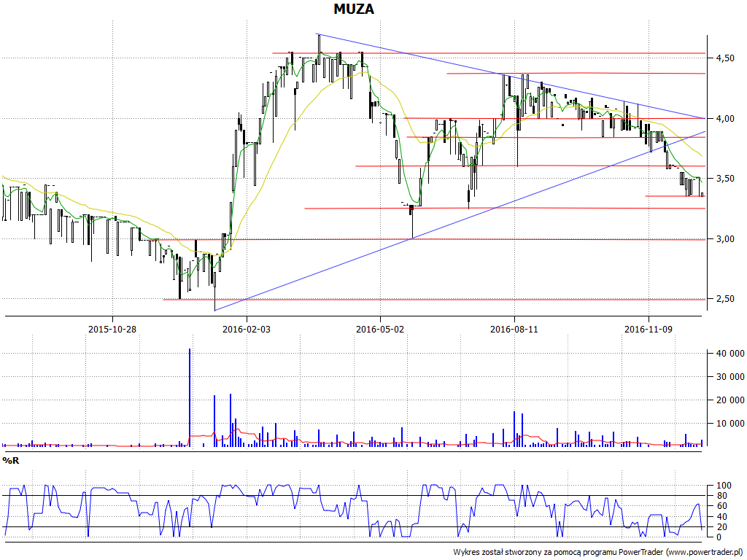Click the tallest 40 000 volume bar
This screenshot has height=560, width=747.
click(190, 397)
